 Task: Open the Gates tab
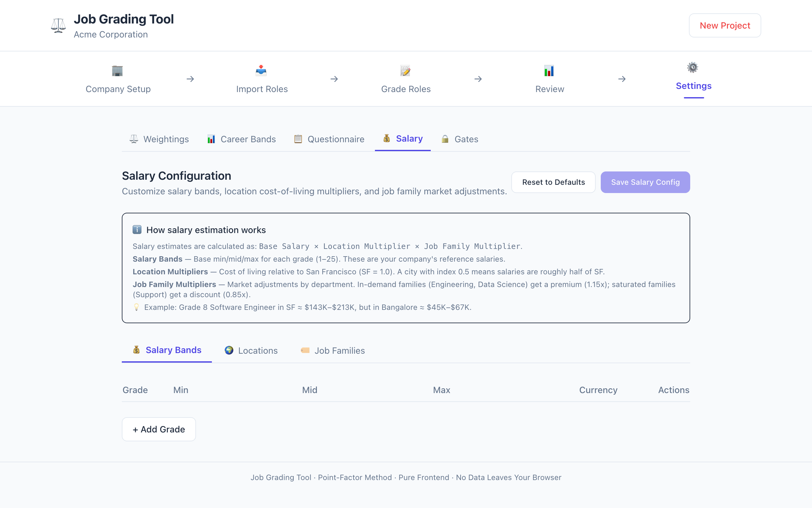click(460, 139)
